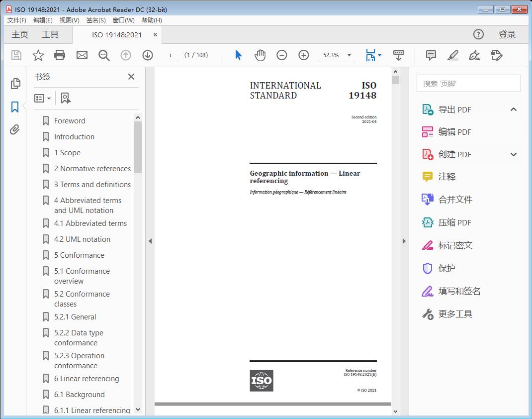Toggle reading presentation mode icon
Viewport: 532px width, 419px height.
[x=399, y=55]
